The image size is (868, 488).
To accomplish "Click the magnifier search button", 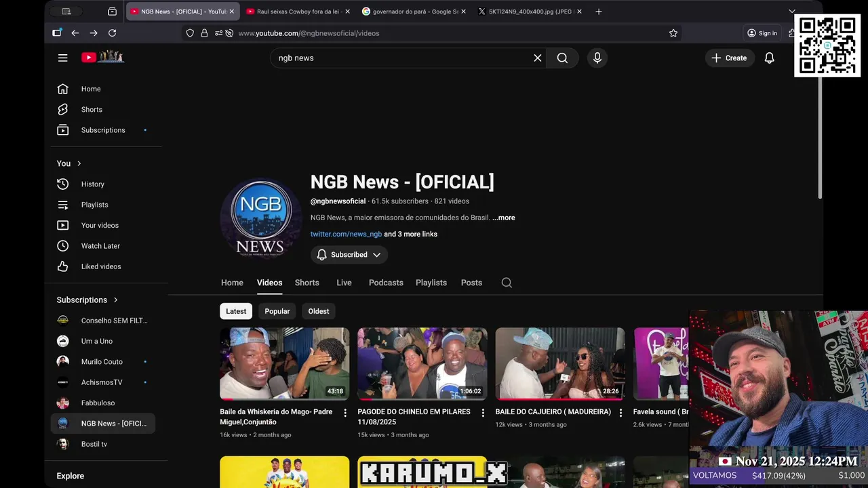I will point(562,58).
